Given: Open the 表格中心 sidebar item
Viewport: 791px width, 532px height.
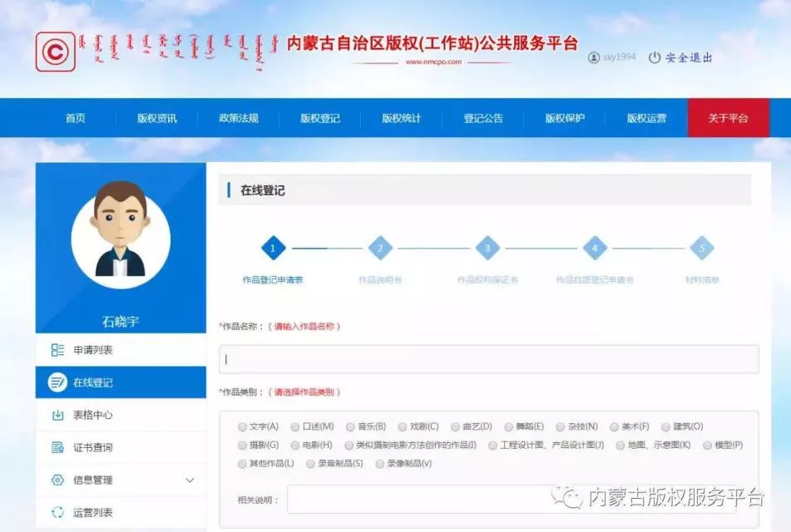Looking at the screenshot, I should point(121,415).
